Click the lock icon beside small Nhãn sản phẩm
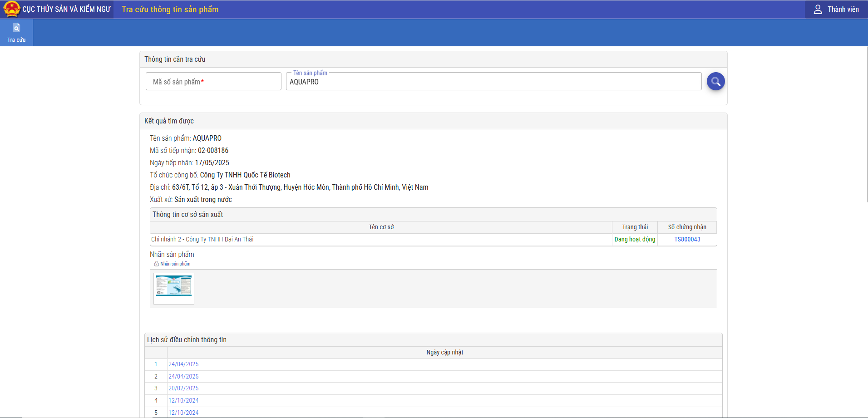The width and height of the screenshot is (868, 418). (x=157, y=264)
